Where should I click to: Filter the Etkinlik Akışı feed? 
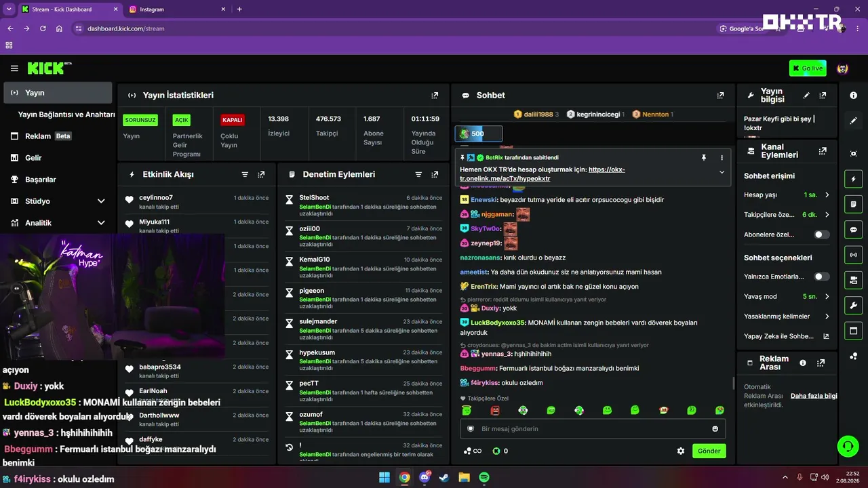[245, 174]
